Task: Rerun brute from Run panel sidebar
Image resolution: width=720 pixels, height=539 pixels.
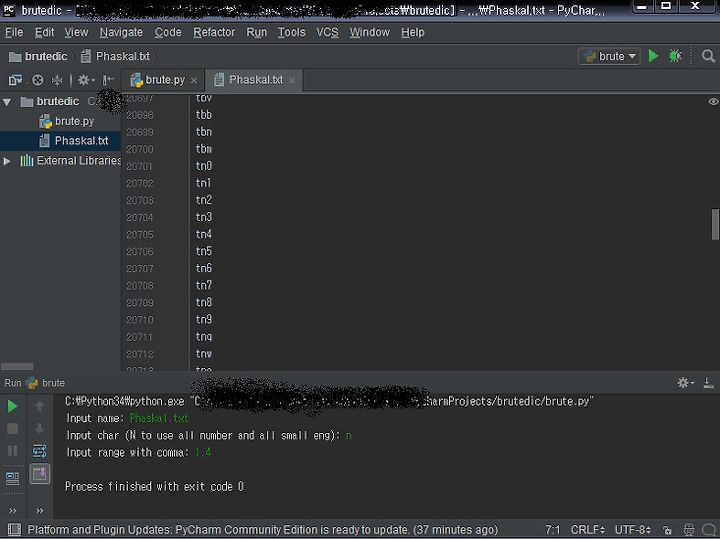Action: (12, 406)
